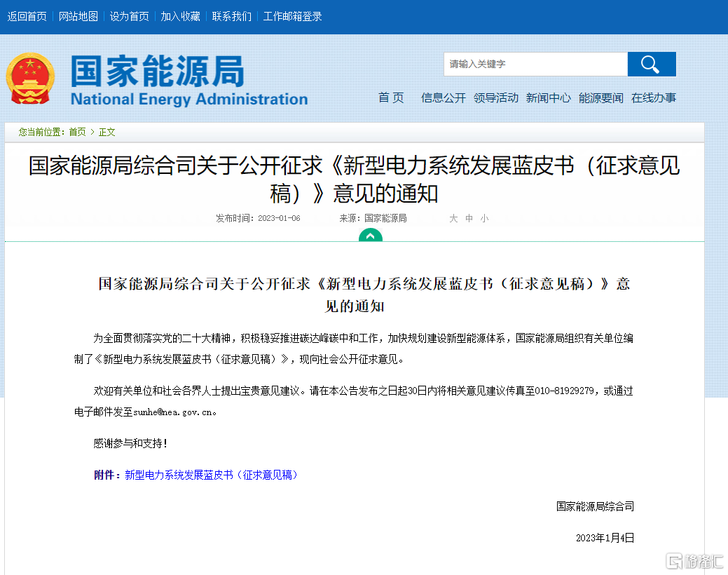Open the 在线办事 navigation menu
728x575 pixels.
point(653,97)
